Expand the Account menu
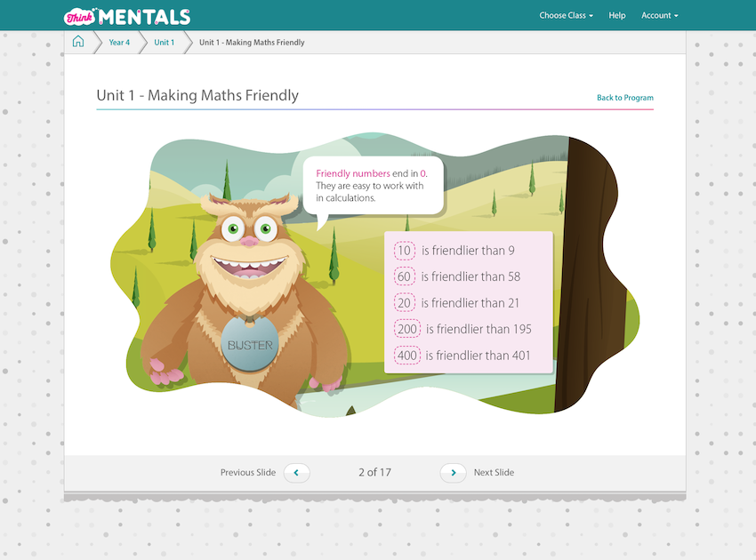Viewport: 756px width, 560px height. [x=659, y=16]
